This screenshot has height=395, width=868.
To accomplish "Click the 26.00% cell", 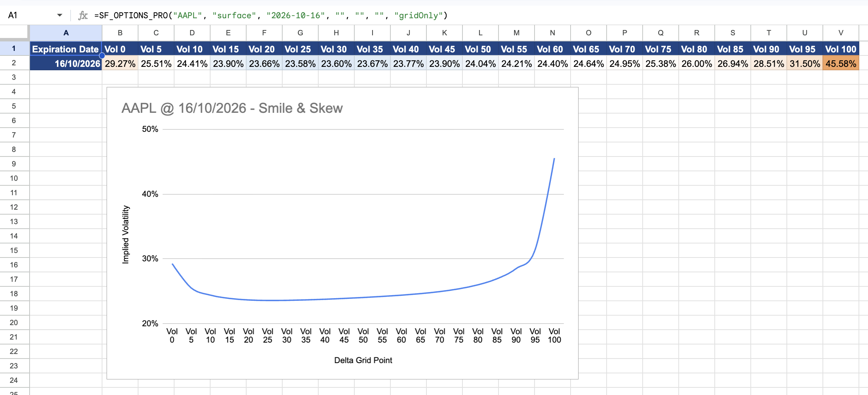I will [x=697, y=63].
